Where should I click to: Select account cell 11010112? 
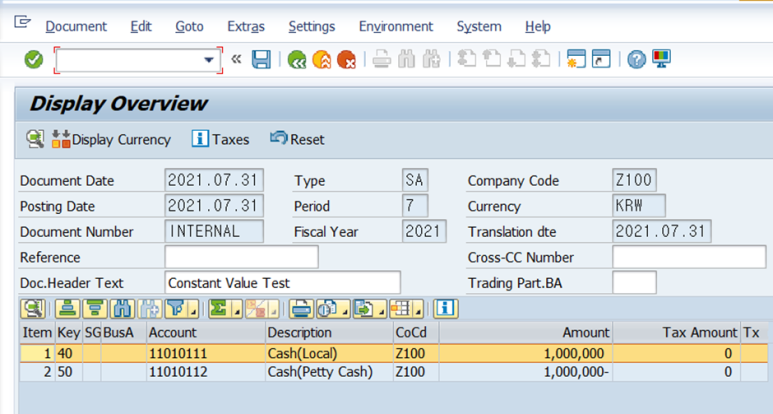click(206, 372)
